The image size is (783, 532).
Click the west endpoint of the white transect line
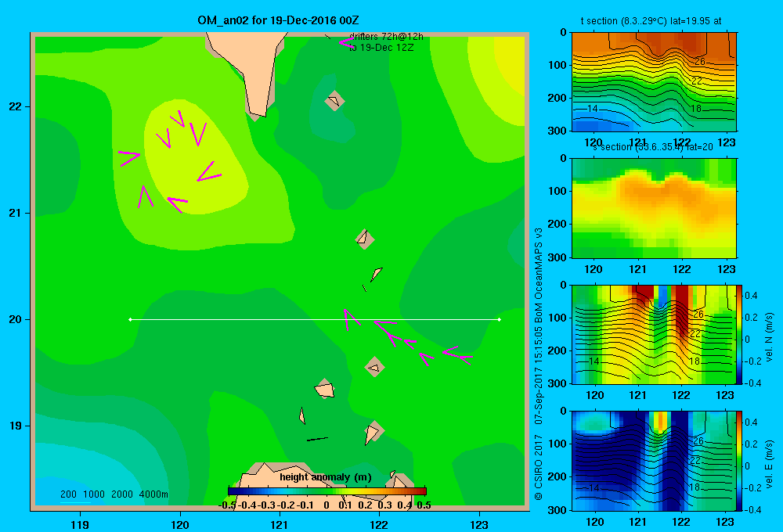(130, 319)
